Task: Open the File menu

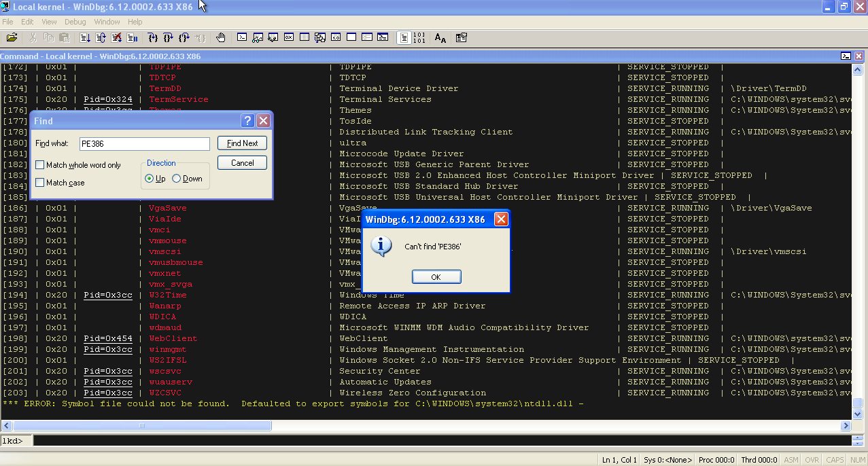Action: tap(7, 22)
